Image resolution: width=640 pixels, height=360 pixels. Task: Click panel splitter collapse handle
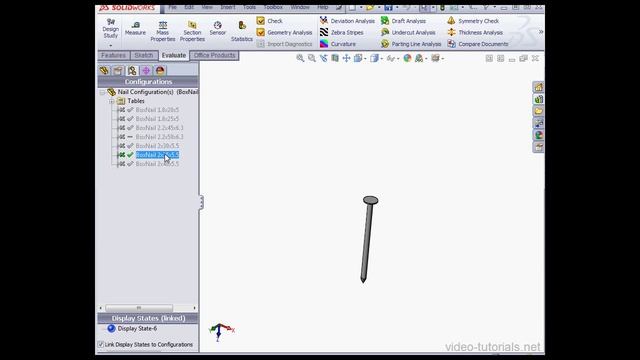(x=201, y=202)
